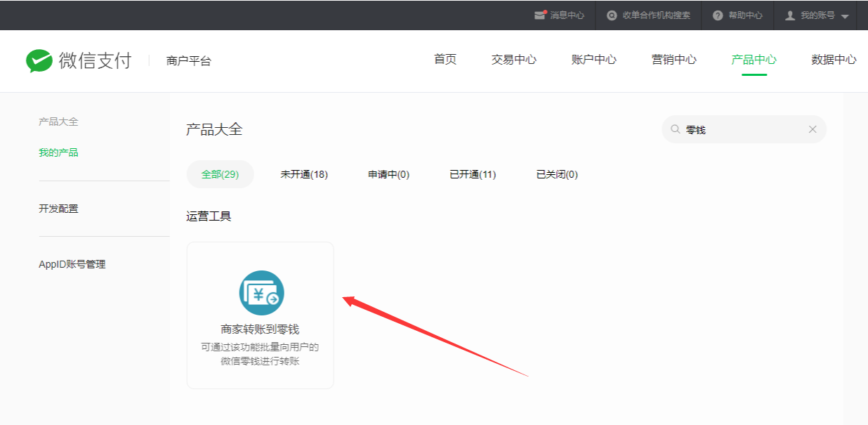The height and width of the screenshot is (425, 868).
Task: Open AppID账号管理 sidebar link
Action: (x=72, y=264)
